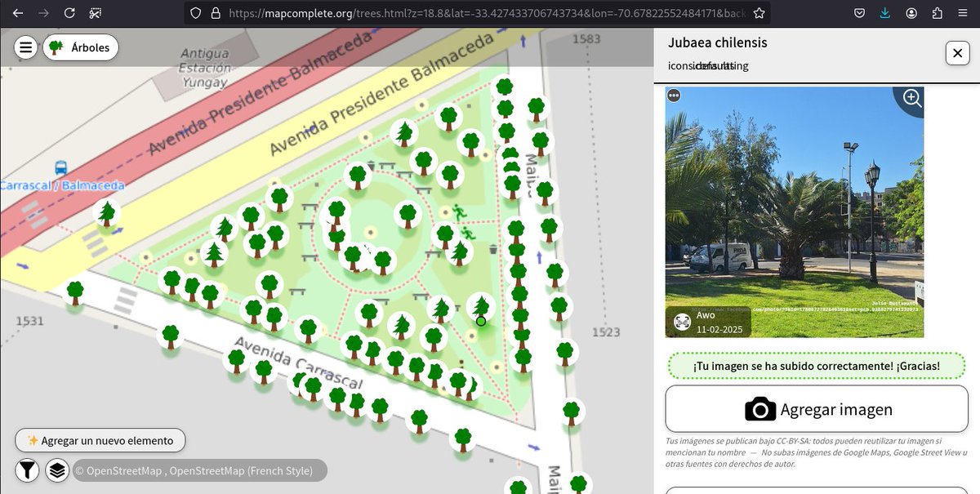Open the browser downloads panel
Screen dimensions: 980x494
click(885, 13)
